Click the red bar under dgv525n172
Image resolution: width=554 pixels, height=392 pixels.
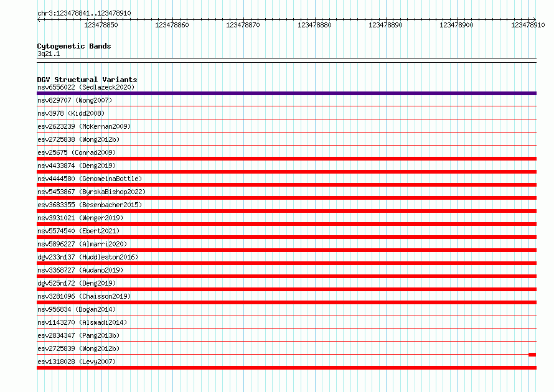[x=286, y=289]
